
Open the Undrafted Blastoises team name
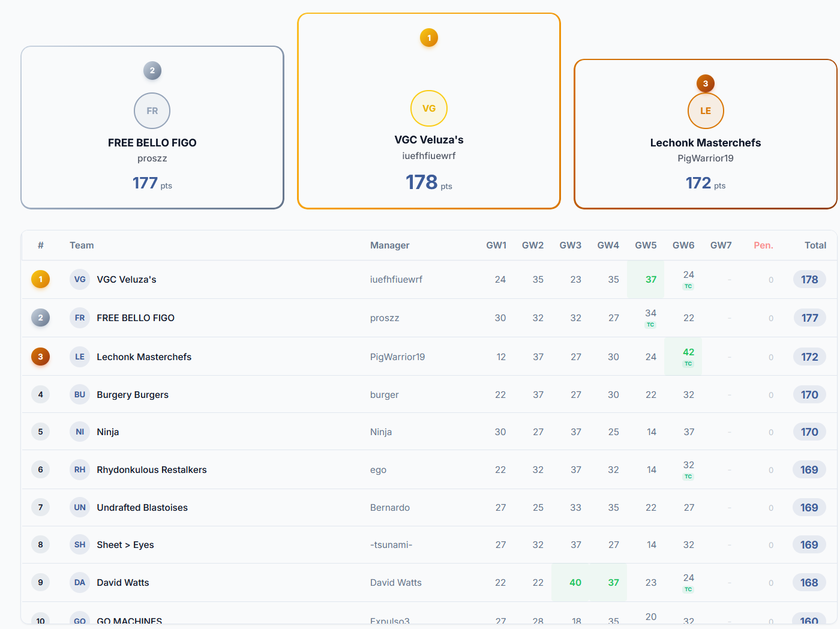[142, 508]
